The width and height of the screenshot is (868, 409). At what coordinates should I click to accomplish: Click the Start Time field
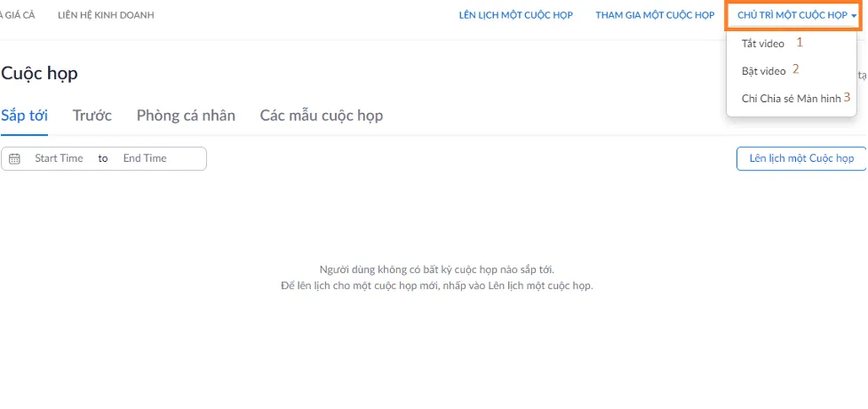(x=59, y=158)
